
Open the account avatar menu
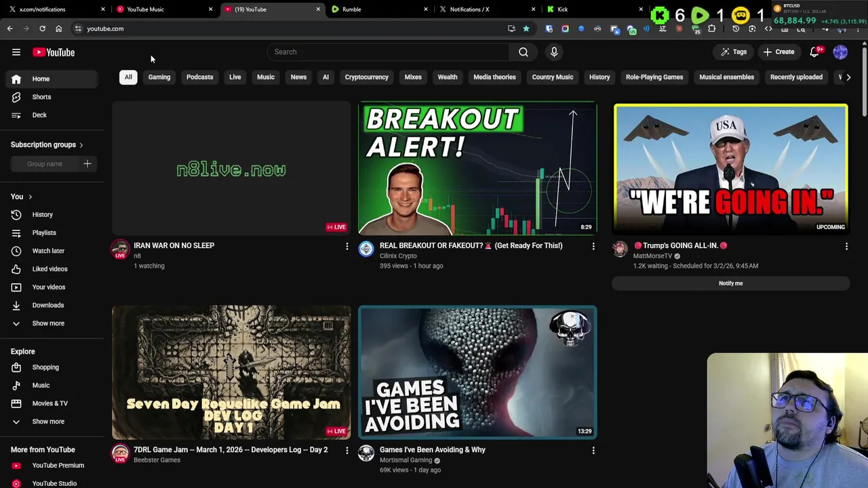[840, 52]
